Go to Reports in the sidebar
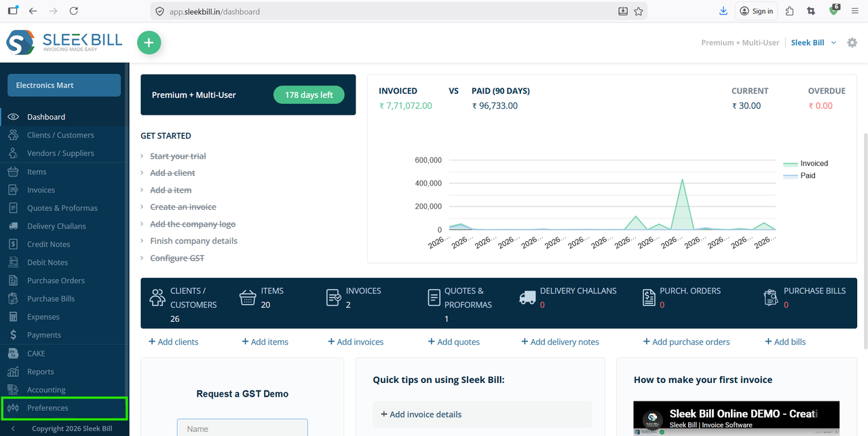The width and height of the screenshot is (868, 436). (40, 371)
